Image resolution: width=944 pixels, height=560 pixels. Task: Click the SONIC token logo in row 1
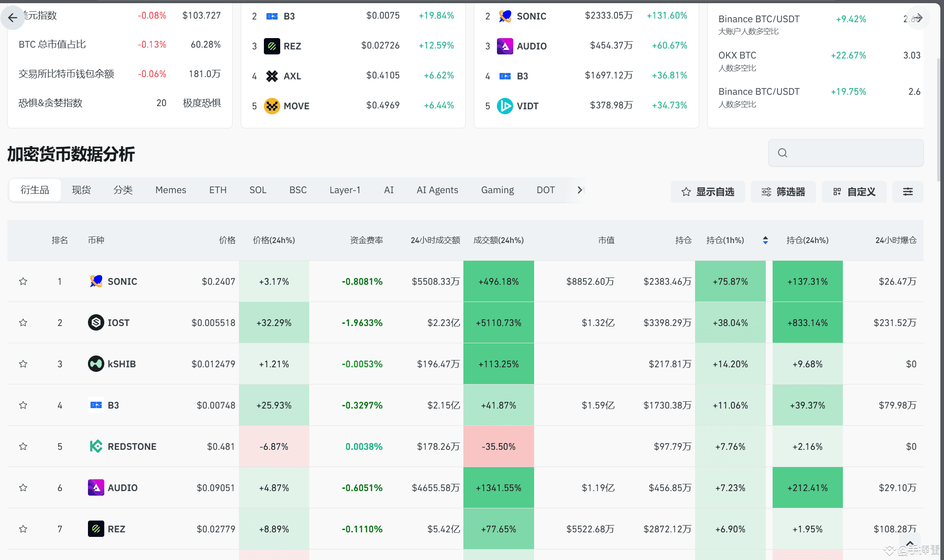click(x=95, y=281)
